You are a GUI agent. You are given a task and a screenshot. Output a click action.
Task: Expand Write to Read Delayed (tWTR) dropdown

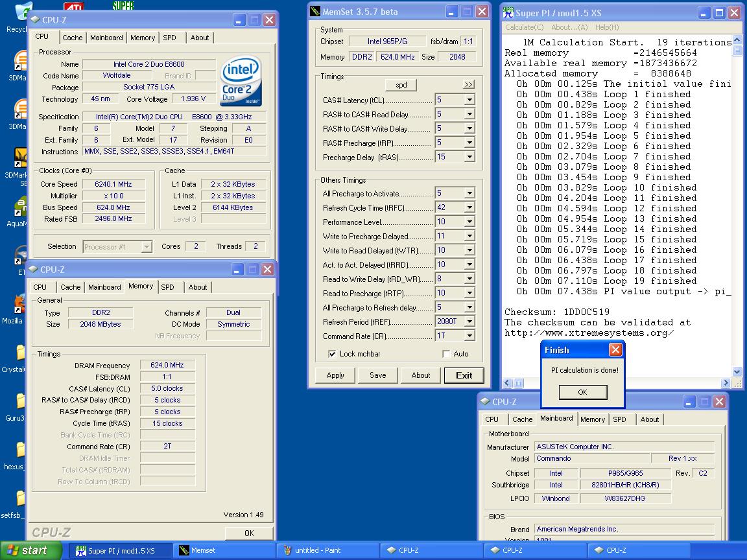[x=469, y=250]
